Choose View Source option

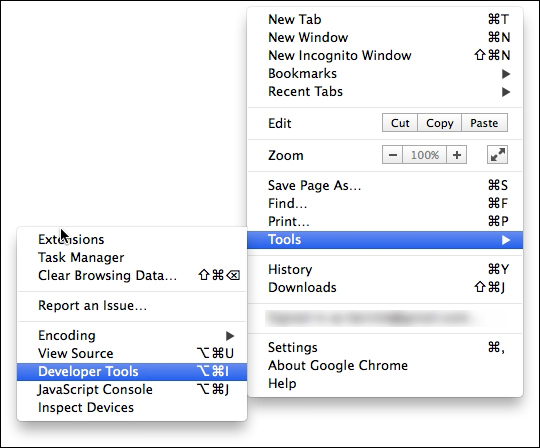pos(132,354)
